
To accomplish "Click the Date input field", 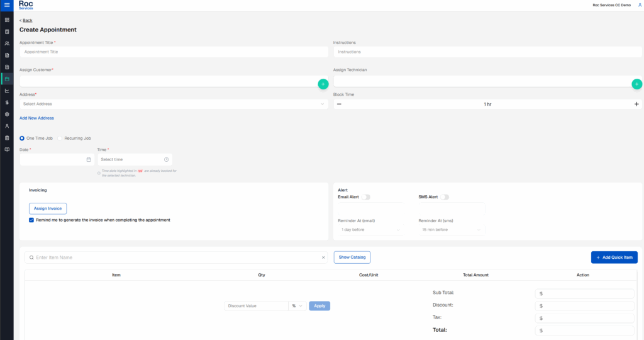I will click(x=57, y=159).
